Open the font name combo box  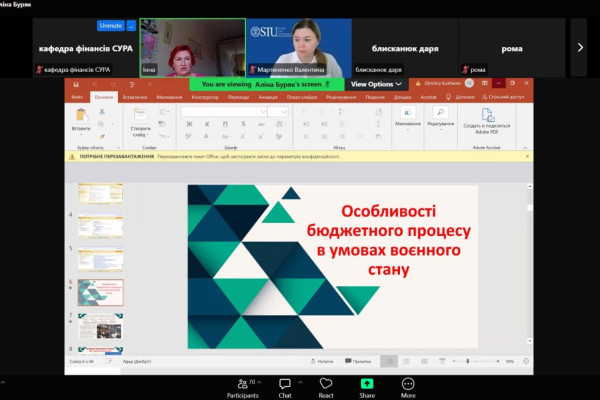click(224, 111)
